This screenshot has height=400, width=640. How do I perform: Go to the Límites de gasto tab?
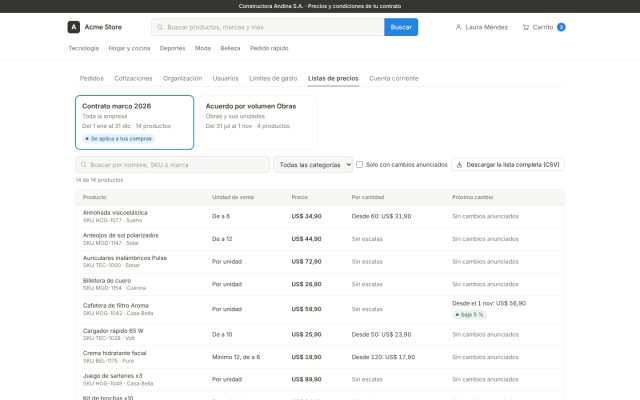pyautogui.click(x=273, y=78)
